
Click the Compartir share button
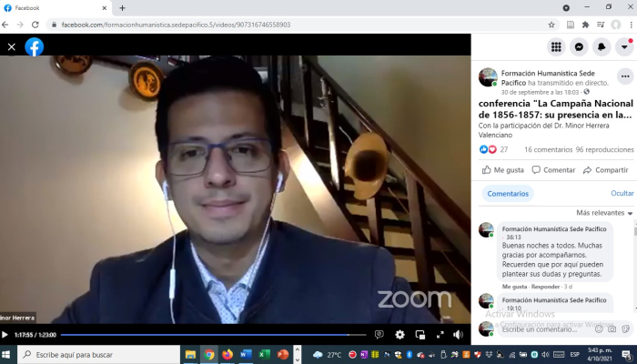tap(606, 170)
